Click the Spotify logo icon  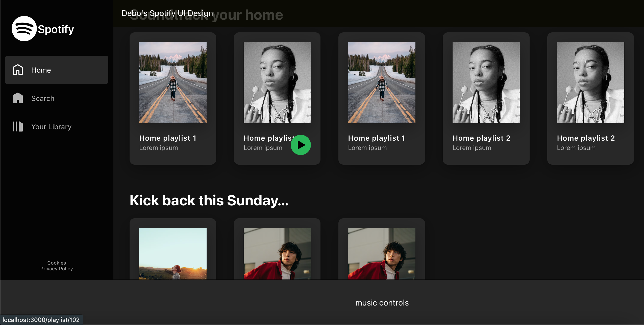click(24, 29)
